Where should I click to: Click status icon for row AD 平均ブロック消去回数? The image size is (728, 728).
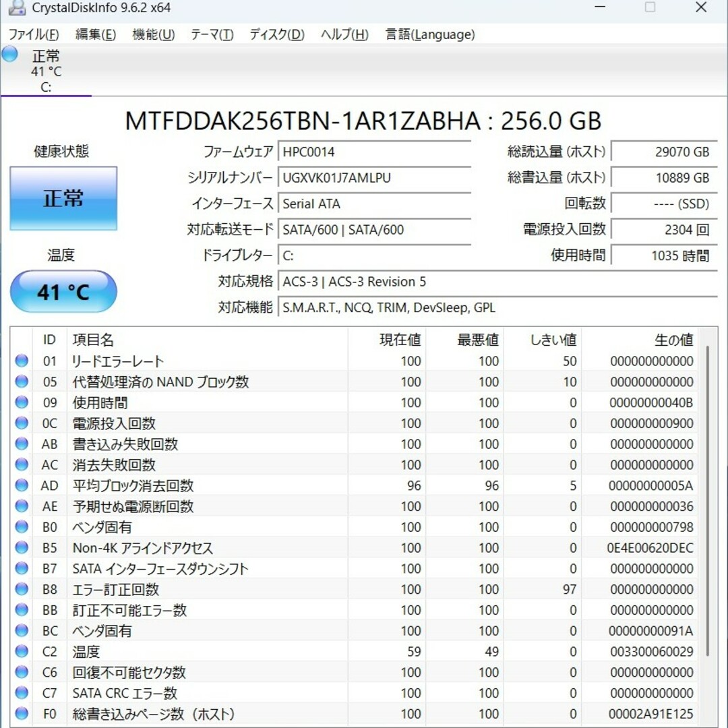[x=22, y=485]
